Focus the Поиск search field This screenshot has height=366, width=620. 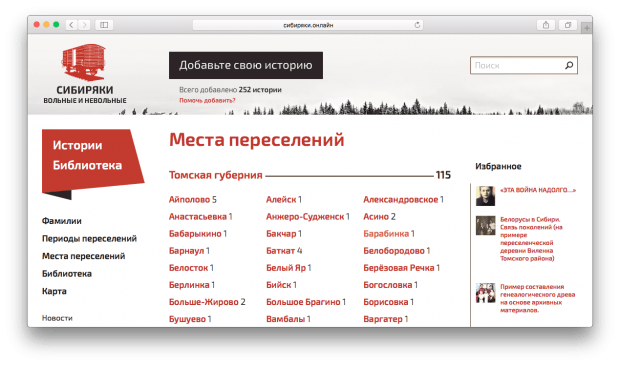pyautogui.click(x=524, y=65)
